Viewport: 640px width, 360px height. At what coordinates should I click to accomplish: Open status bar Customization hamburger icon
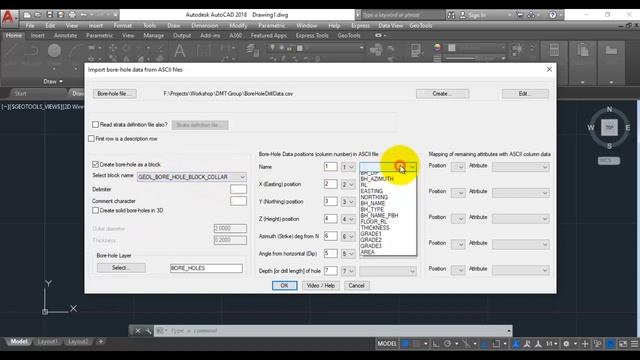(634, 344)
